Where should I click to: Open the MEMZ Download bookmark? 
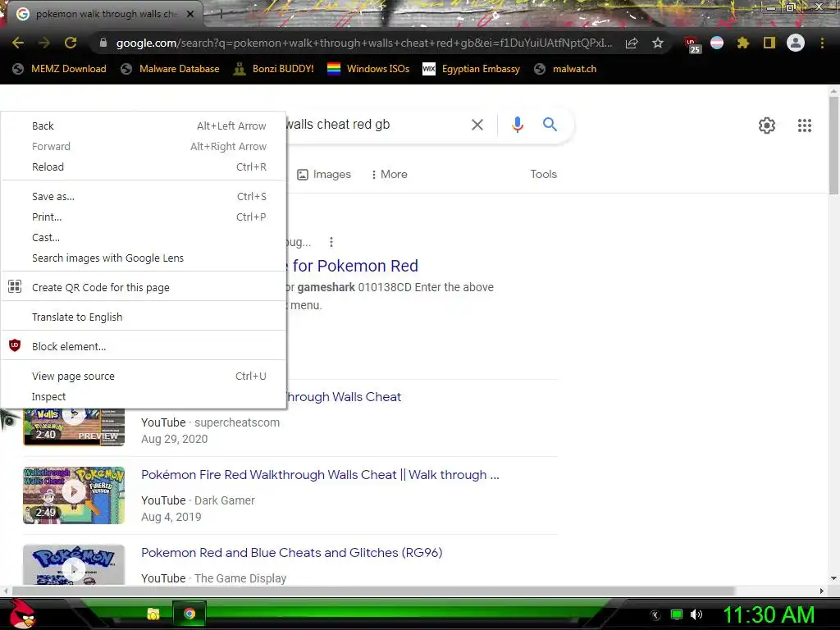click(x=59, y=69)
